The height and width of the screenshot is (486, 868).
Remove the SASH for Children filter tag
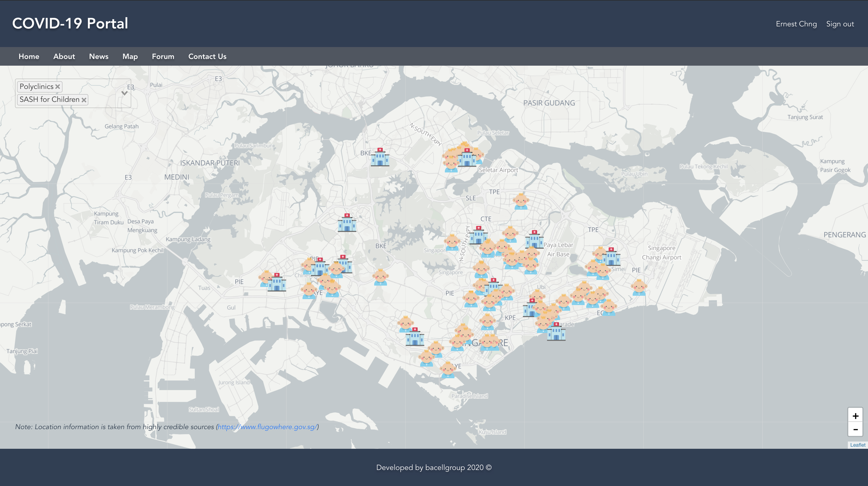[x=84, y=100]
